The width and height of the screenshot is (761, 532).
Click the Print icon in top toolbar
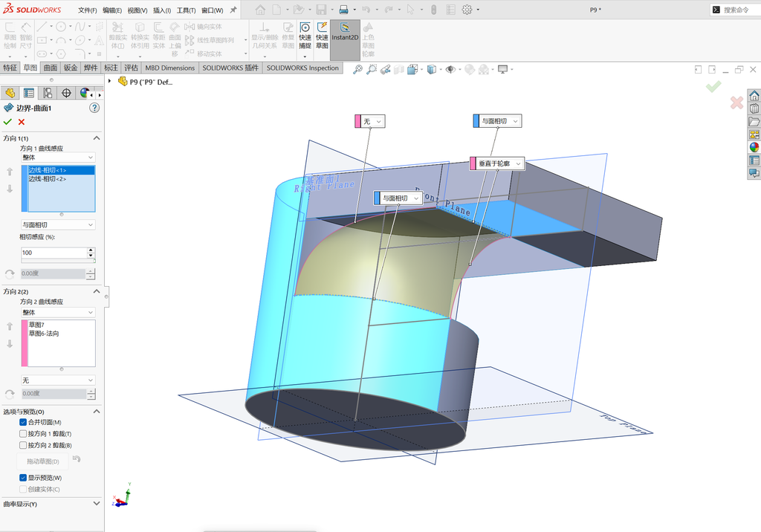[x=343, y=9]
